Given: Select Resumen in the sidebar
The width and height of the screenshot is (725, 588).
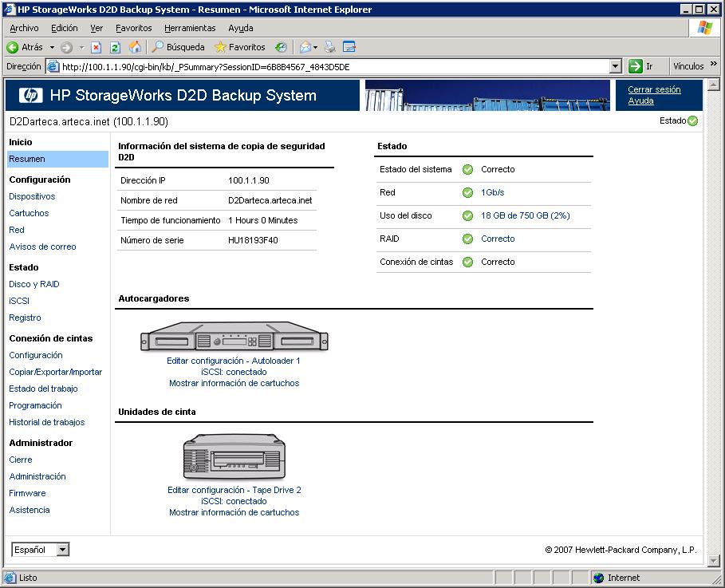Looking at the screenshot, I should (57, 159).
